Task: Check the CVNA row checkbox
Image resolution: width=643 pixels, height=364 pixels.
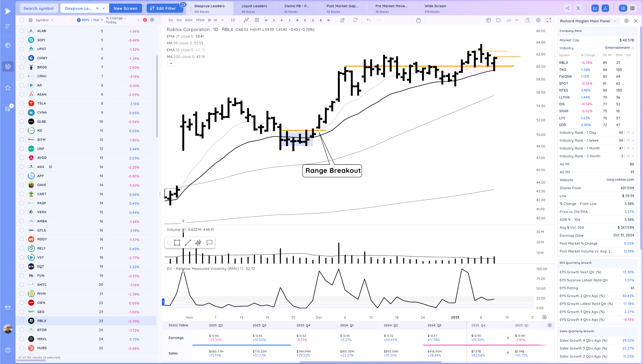Action: point(22,112)
